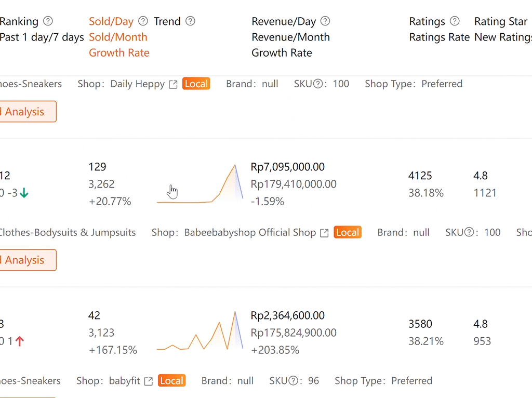The image size is (532, 398).
Task: Sort by Sold/Month column header
Action: 118,37
